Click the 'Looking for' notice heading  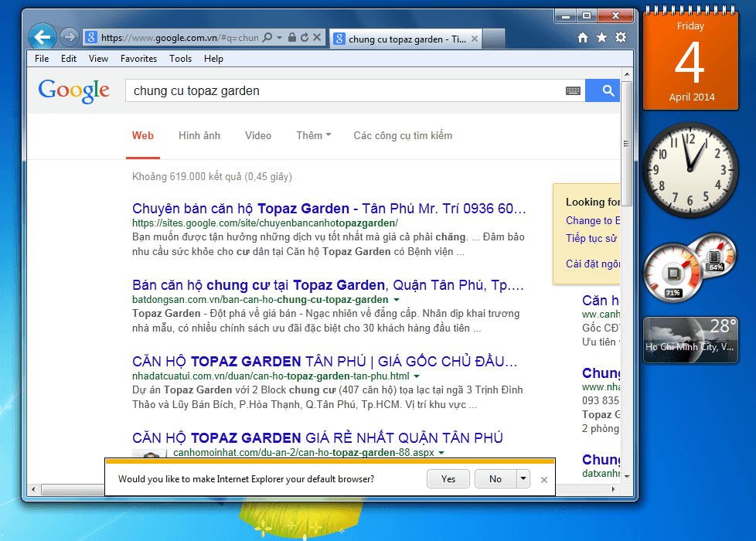(x=593, y=202)
